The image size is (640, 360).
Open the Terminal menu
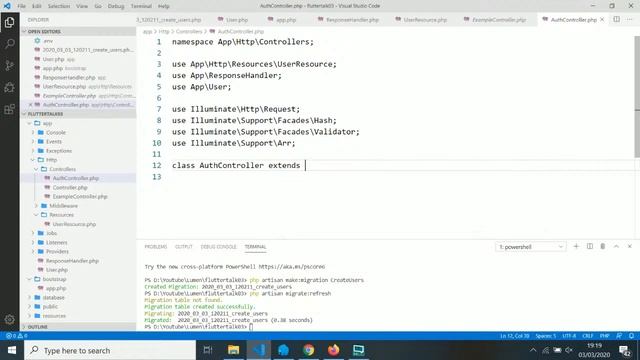tap(141, 6)
